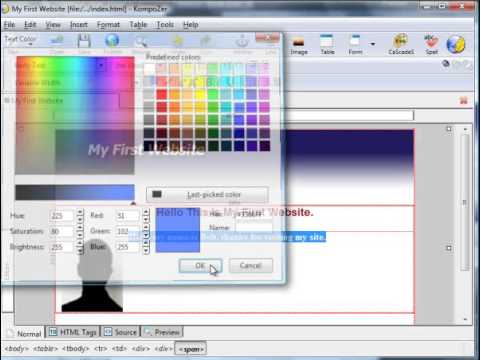Cancel the Text Color dialog
480x360 pixels.
pyautogui.click(x=251, y=266)
